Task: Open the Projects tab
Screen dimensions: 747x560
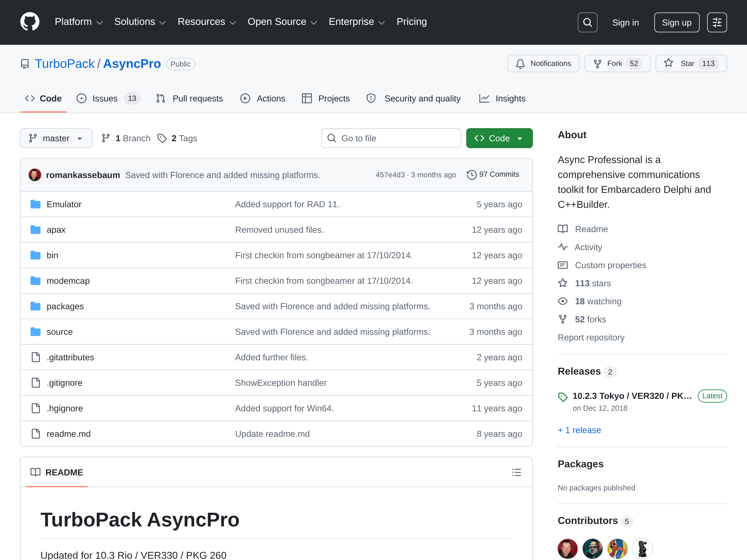Action: click(326, 99)
